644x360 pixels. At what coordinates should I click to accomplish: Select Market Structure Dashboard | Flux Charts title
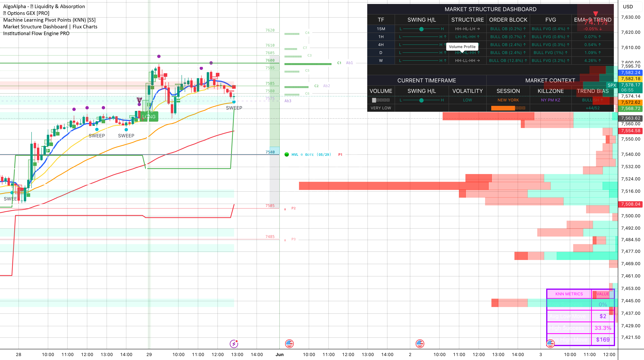(50, 27)
